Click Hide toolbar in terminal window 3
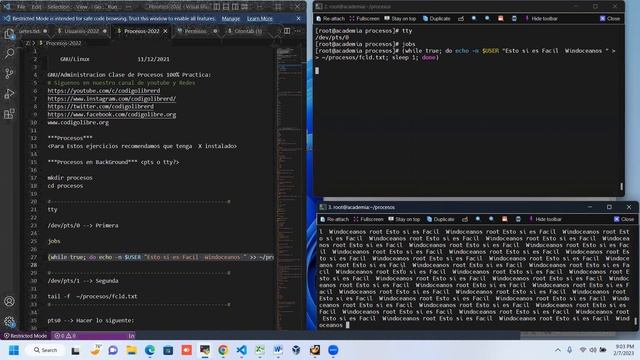640x360 pixels. [x=545, y=220]
